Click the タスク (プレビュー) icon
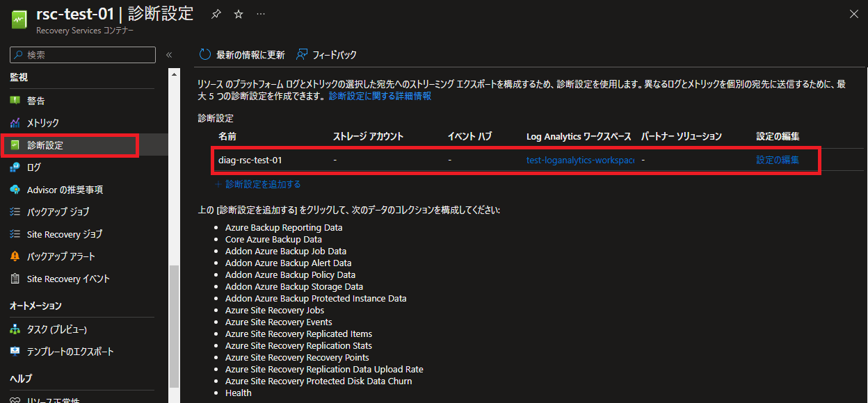868x403 pixels. 15,329
